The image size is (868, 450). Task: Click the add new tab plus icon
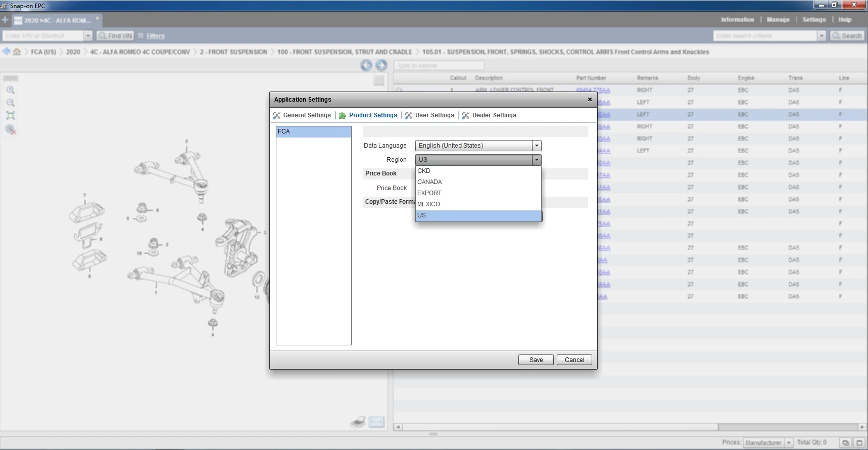5,20
